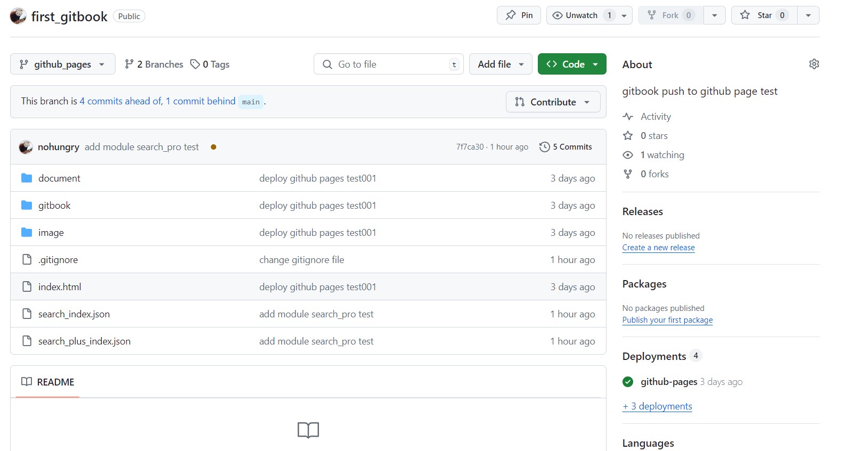Open the Star lists dropdown arrow
Image resolution: width=868 pixels, height=451 pixels.
tap(808, 15)
